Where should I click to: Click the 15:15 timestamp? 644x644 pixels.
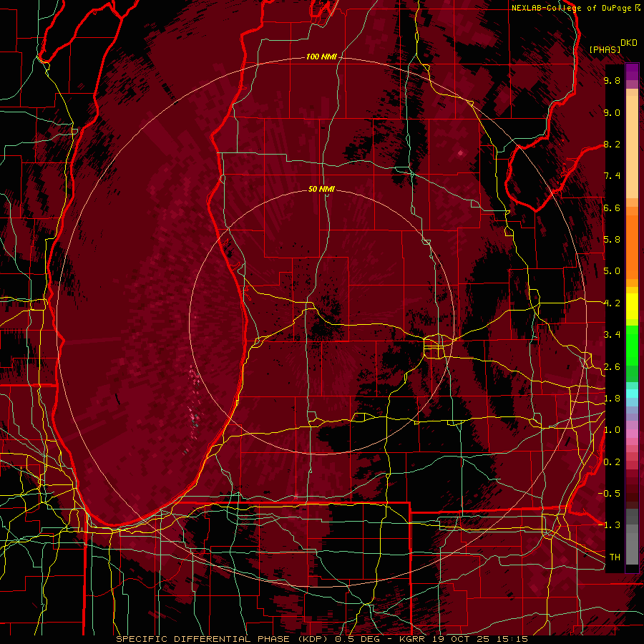click(x=512, y=639)
